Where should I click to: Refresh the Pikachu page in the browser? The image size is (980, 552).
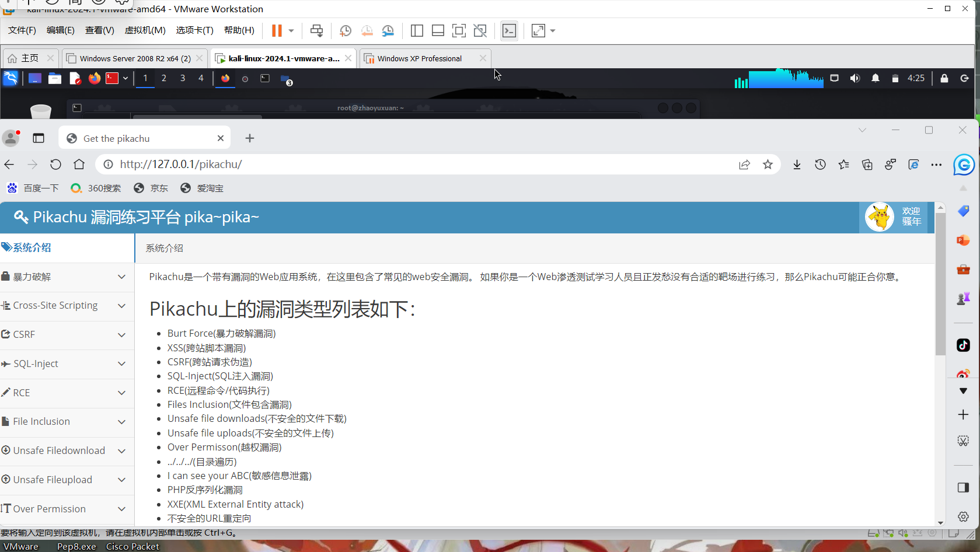tap(55, 165)
